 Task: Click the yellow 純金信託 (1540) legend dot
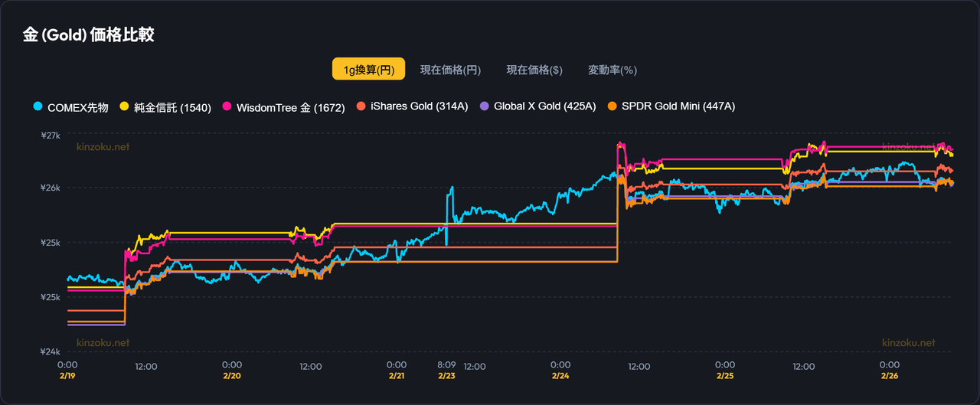[124, 106]
